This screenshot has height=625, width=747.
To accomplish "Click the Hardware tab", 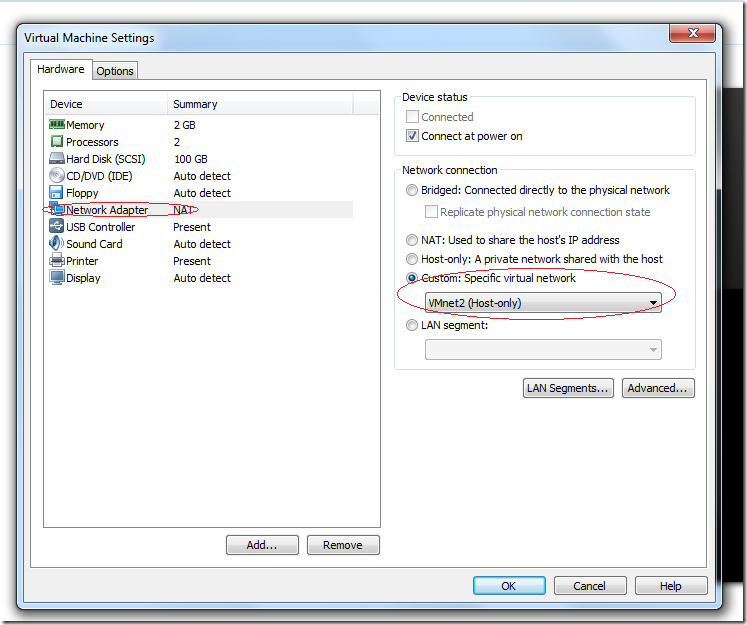I will click(61, 70).
